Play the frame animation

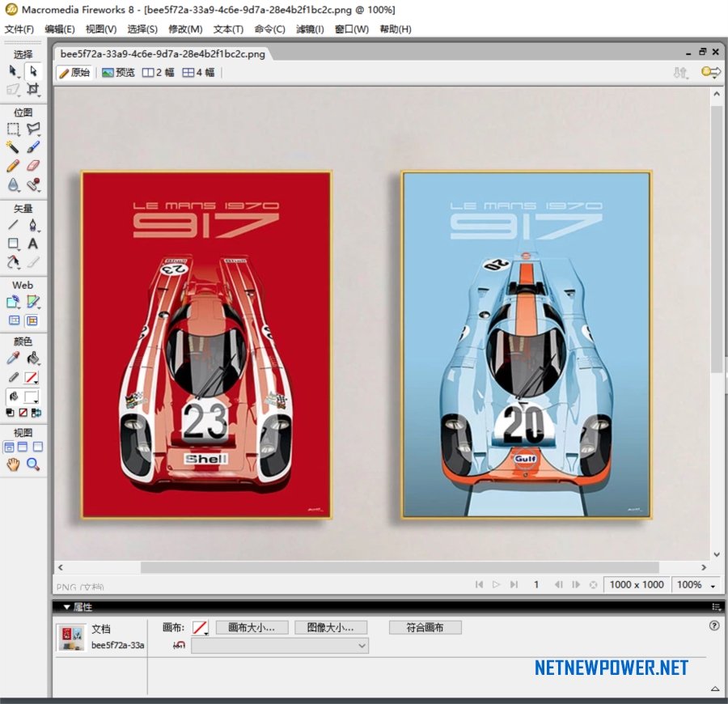tap(497, 585)
